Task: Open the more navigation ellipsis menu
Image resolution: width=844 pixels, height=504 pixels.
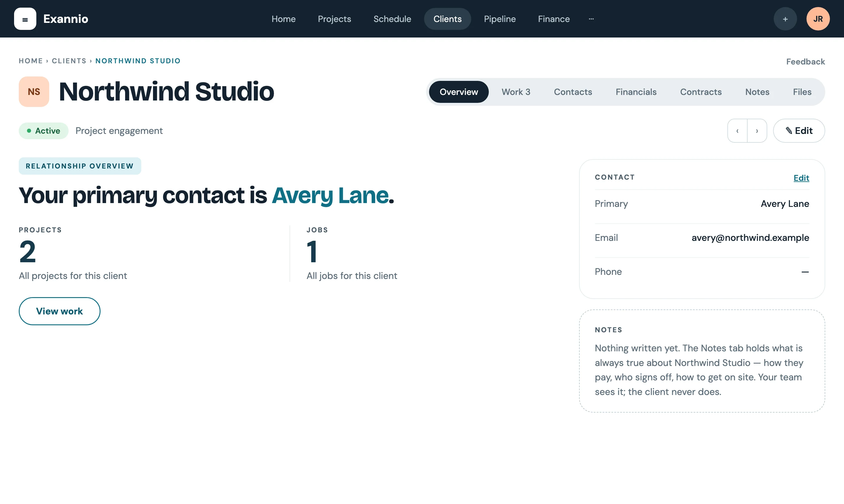Action: pos(591,19)
